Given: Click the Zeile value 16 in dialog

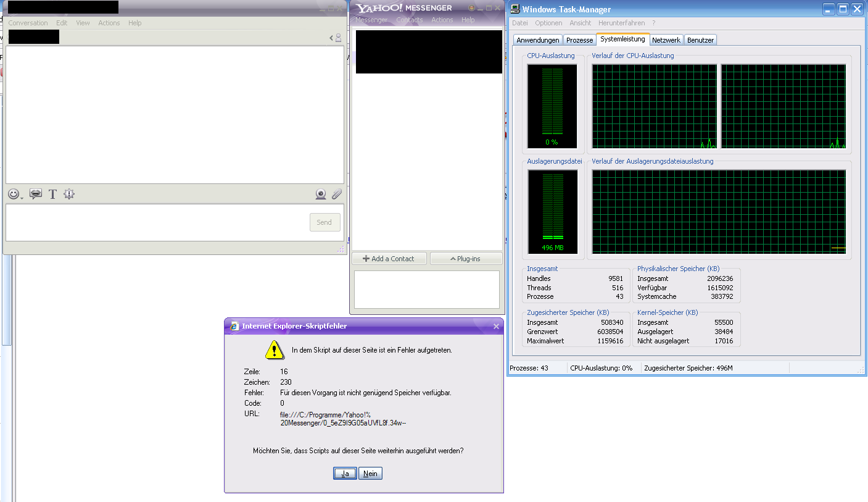Looking at the screenshot, I should click(x=284, y=372).
